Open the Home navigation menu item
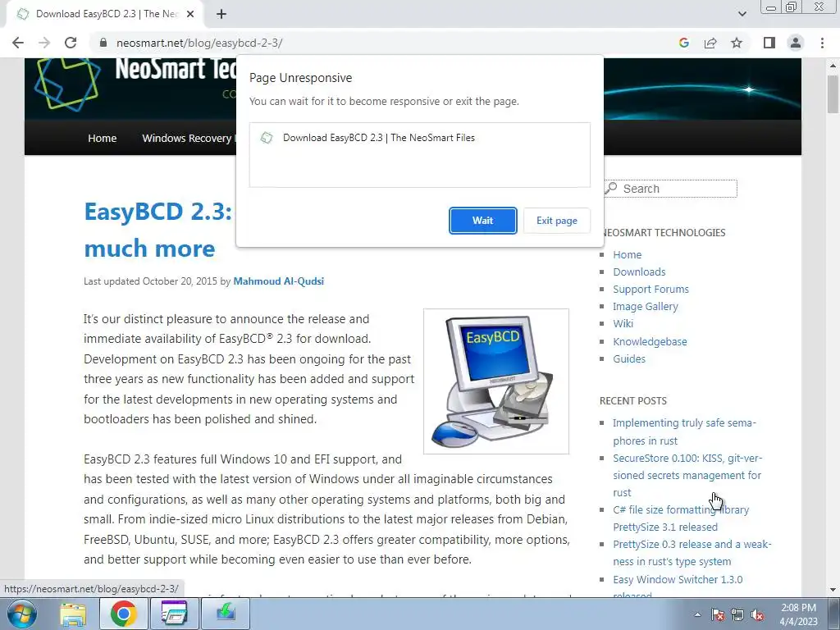 tap(103, 138)
